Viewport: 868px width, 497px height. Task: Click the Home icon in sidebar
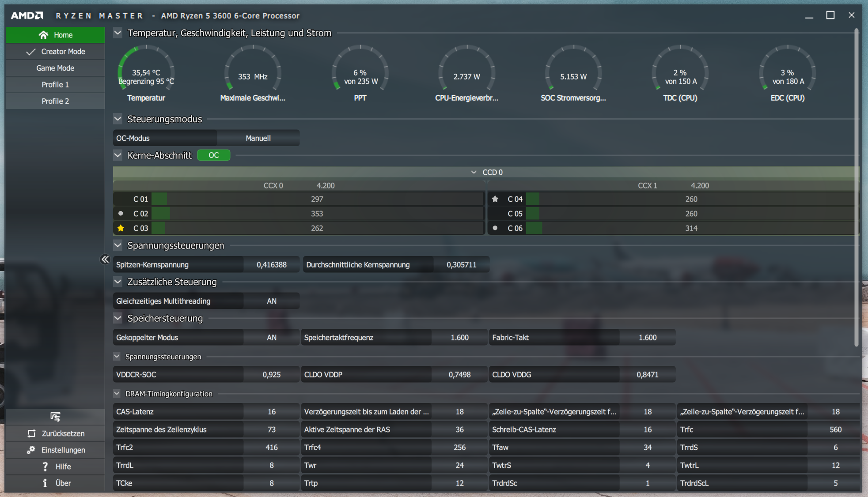click(x=43, y=35)
